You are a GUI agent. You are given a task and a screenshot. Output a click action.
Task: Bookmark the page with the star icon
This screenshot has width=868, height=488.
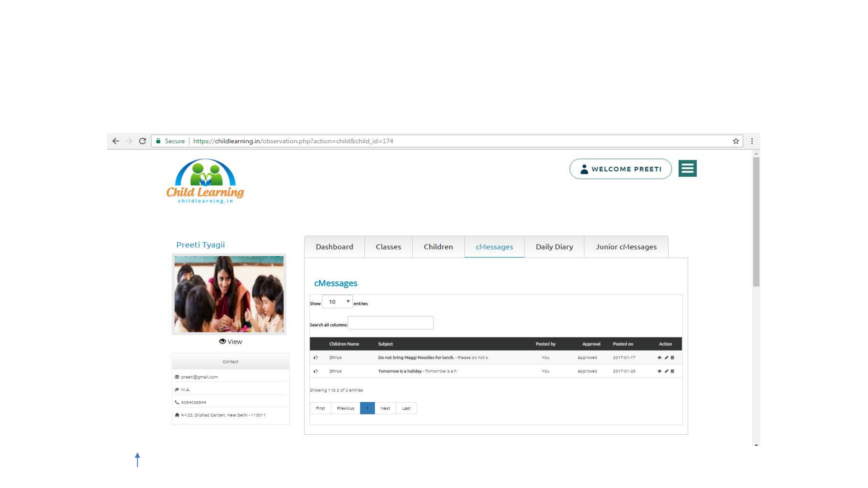pyautogui.click(x=736, y=141)
